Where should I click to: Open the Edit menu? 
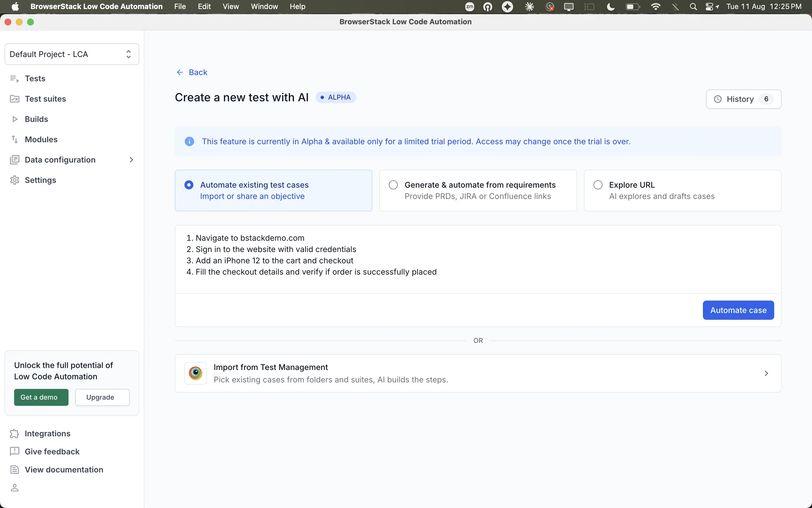pos(204,6)
